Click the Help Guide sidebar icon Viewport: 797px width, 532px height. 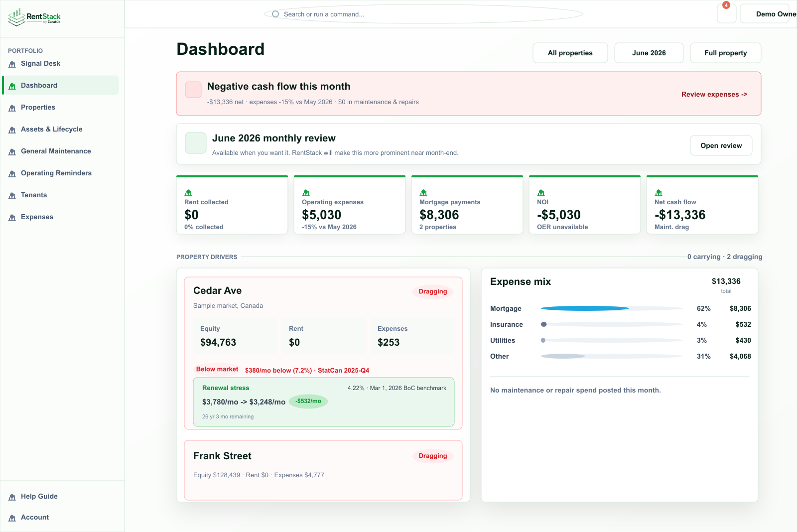12,497
